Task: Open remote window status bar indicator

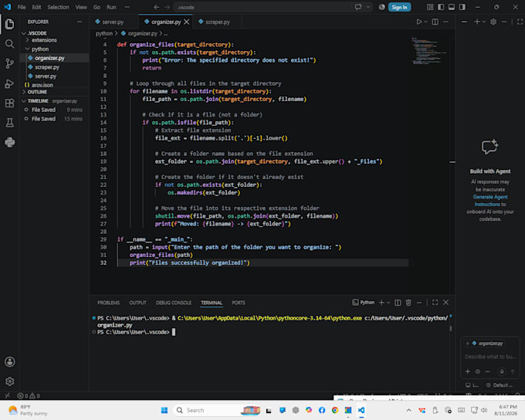Action: pyautogui.click(x=7, y=396)
